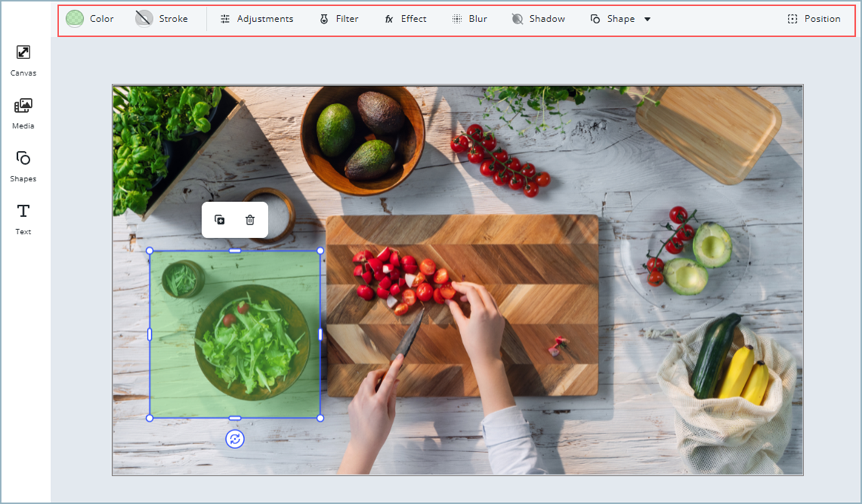
Task: Open the Position options
Action: tap(814, 19)
